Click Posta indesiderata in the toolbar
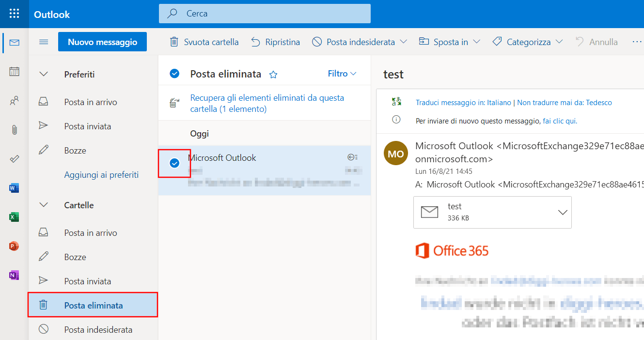The image size is (644, 340). click(354, 42)
